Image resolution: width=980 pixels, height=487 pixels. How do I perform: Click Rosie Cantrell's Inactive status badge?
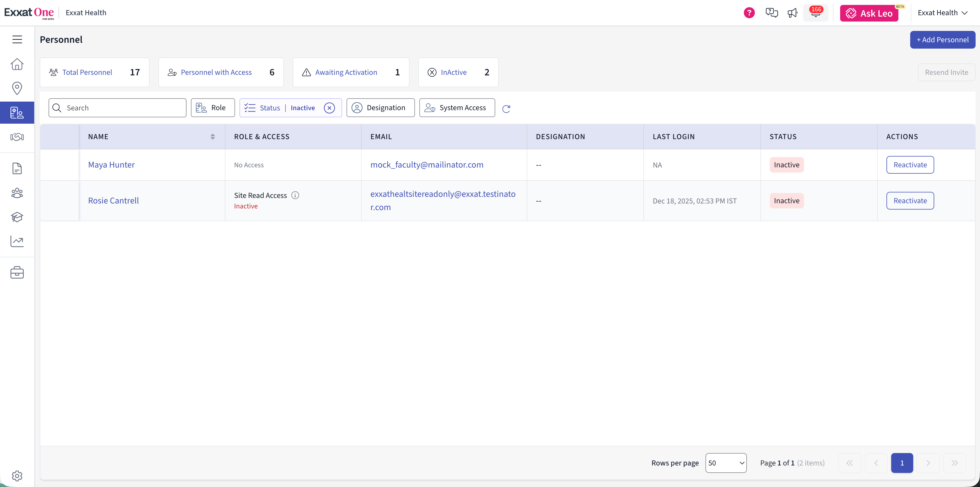click(x=786, y=201)
